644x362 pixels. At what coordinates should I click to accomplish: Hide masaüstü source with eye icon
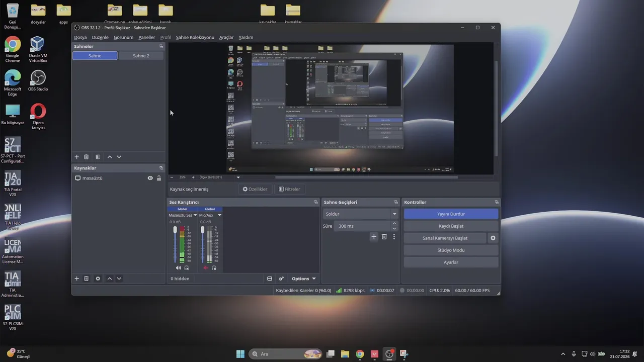[x=150, y=178]
